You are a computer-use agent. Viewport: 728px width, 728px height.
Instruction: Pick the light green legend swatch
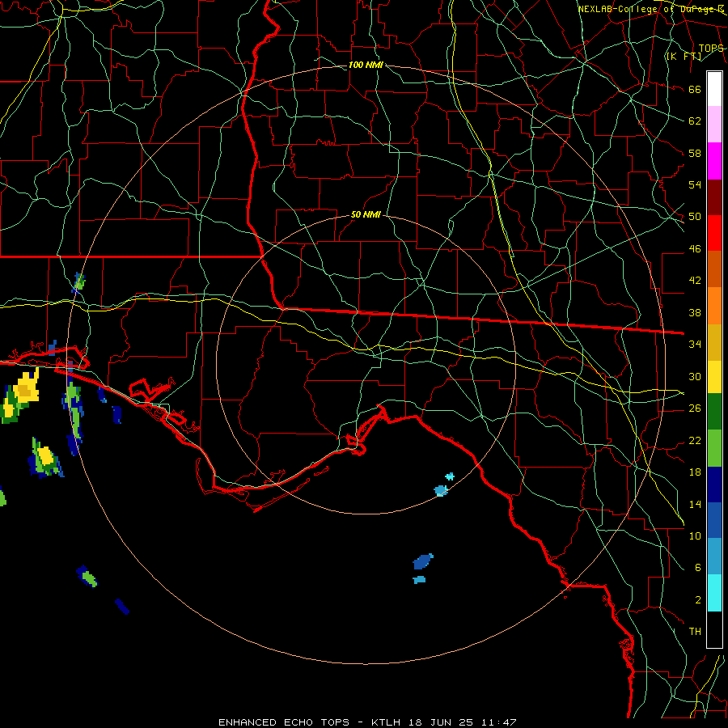[x=714, y=448]
